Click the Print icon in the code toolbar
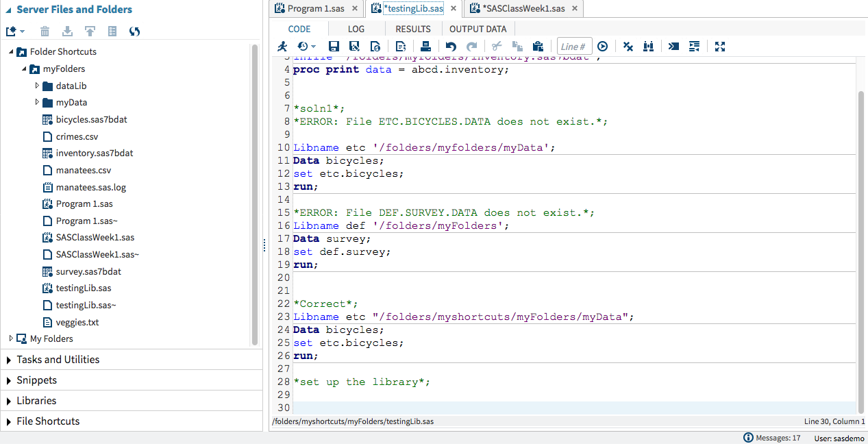 (425, 47)
